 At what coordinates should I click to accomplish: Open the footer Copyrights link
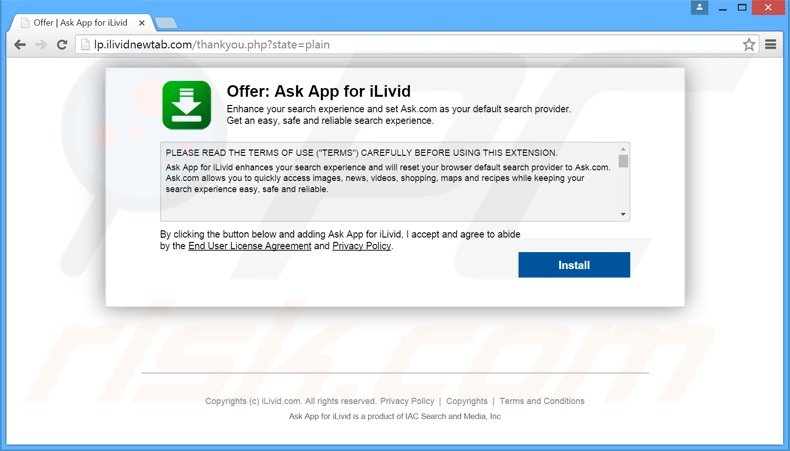click(467, 401)
